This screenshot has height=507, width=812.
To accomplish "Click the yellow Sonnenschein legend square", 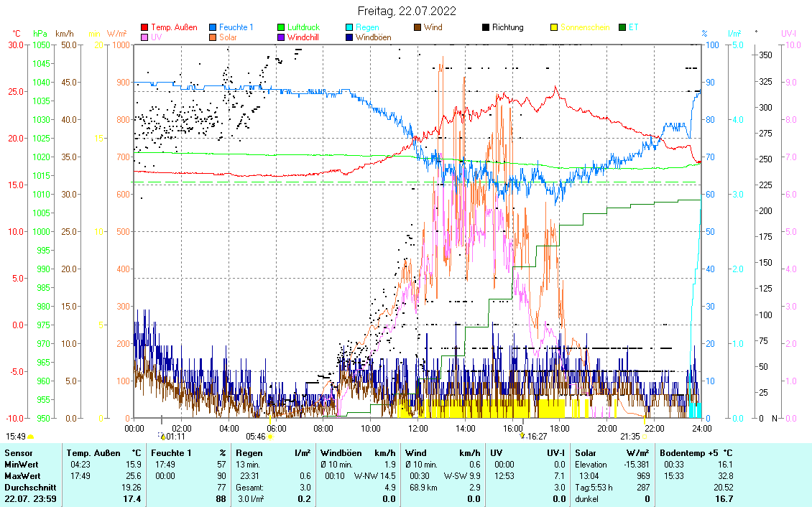I will tap(554, 27).
